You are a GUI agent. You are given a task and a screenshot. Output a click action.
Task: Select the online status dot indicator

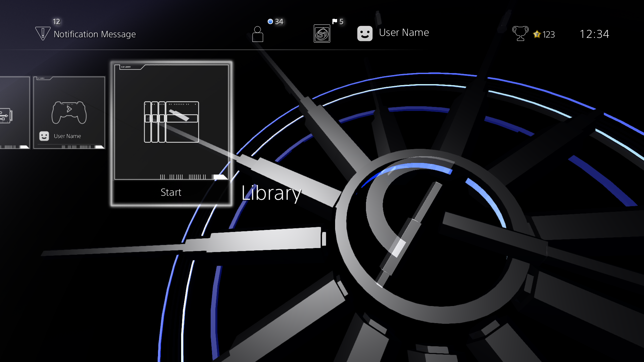pos(271,21)
